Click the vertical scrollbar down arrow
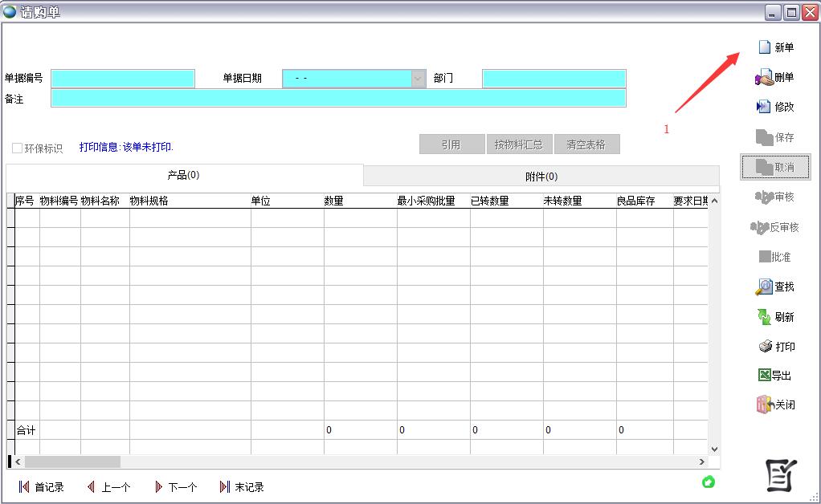821x504 pixels. 714,449
